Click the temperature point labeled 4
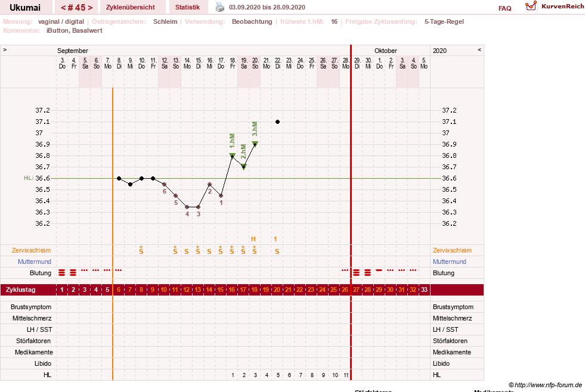The width and height of the screenshot is (585, 392). 187,207
